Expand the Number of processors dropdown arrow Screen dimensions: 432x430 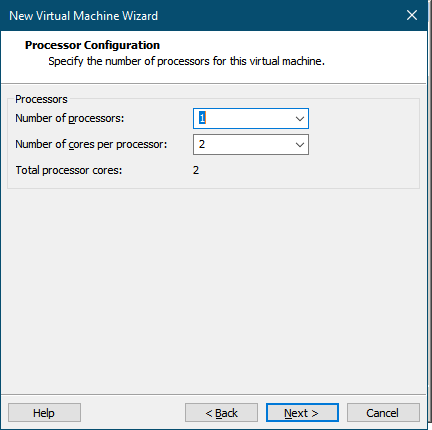pyautogui.click(x=300, y=118)
